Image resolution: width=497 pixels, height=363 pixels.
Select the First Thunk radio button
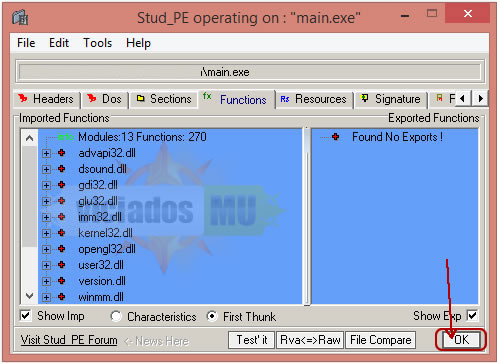(212, 316)
